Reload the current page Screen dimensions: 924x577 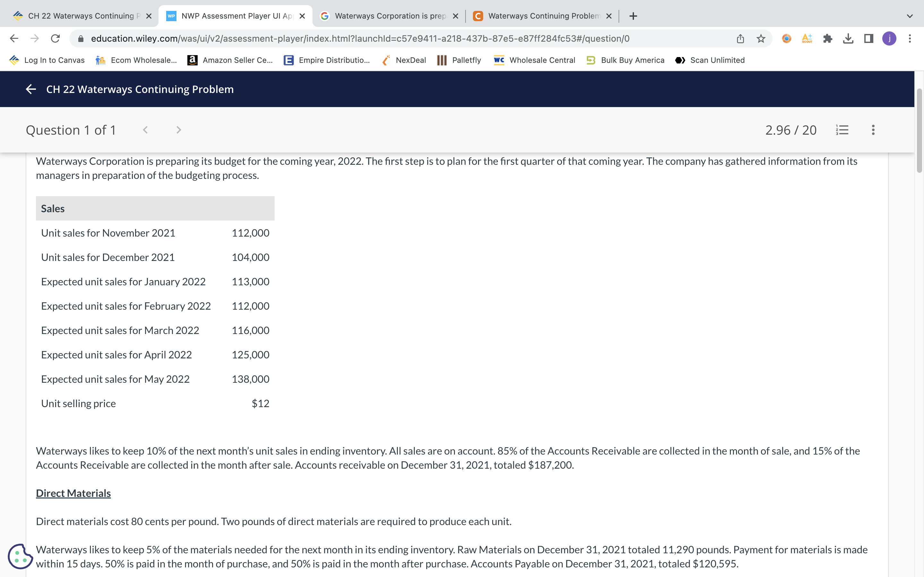point(56,38)
